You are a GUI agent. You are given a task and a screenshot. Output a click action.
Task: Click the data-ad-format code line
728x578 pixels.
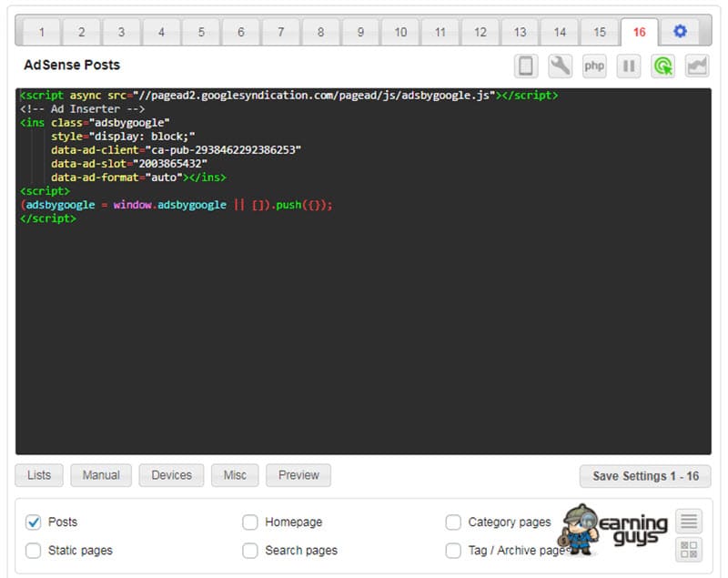[x=138, y=177]
